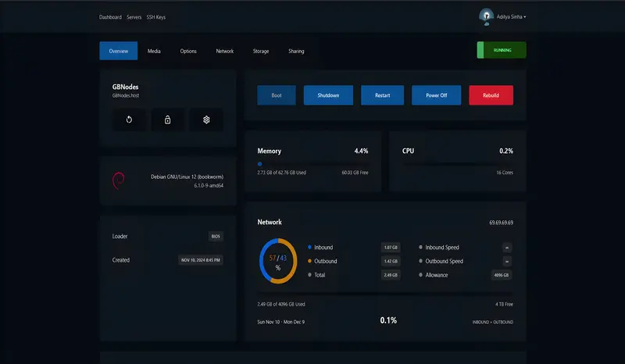Click the Power Off button

(x=437, y=95)
